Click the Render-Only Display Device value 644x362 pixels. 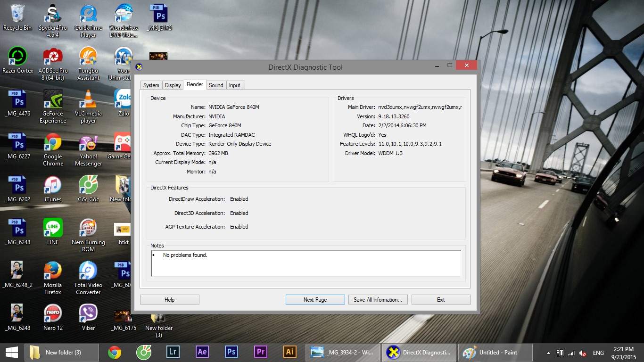point(240,144)
